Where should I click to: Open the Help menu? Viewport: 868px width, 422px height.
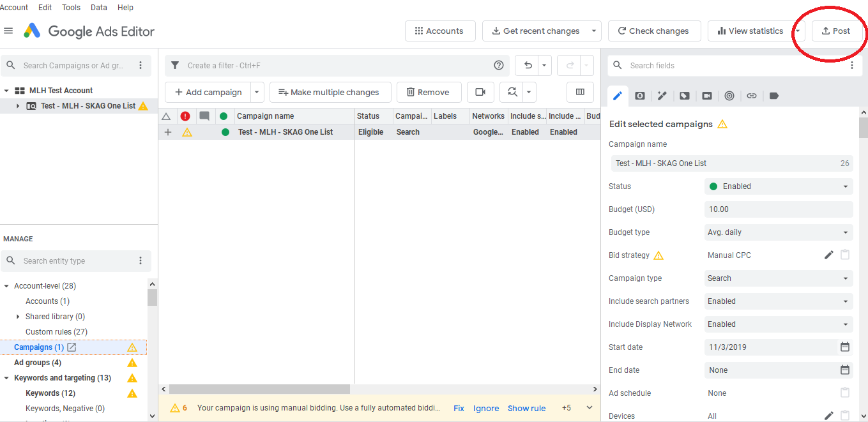(x=126, y=8)
